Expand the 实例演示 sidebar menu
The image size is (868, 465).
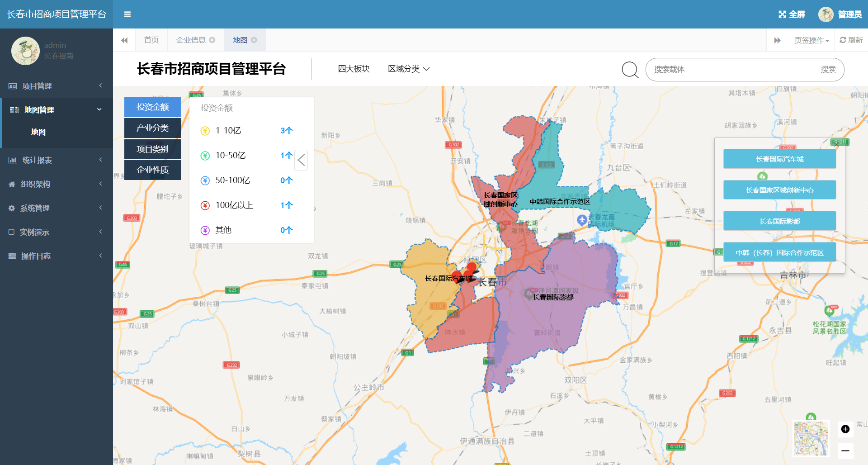pos(100,232)
